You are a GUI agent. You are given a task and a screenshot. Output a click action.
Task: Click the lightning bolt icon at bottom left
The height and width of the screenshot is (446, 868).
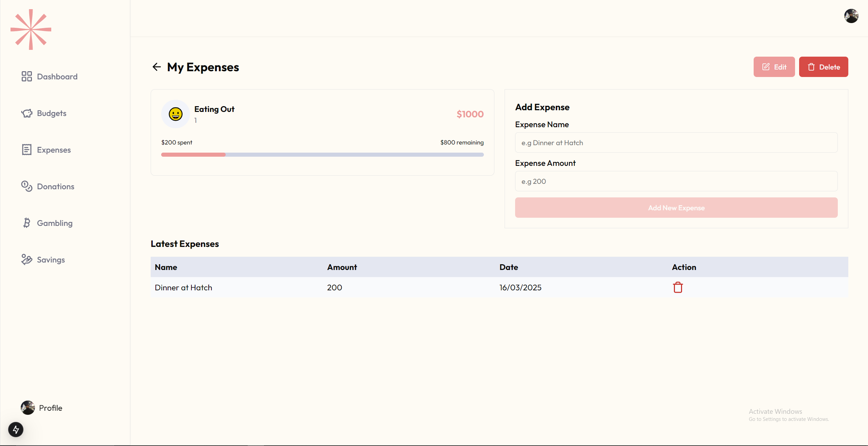tap(16, 430)
